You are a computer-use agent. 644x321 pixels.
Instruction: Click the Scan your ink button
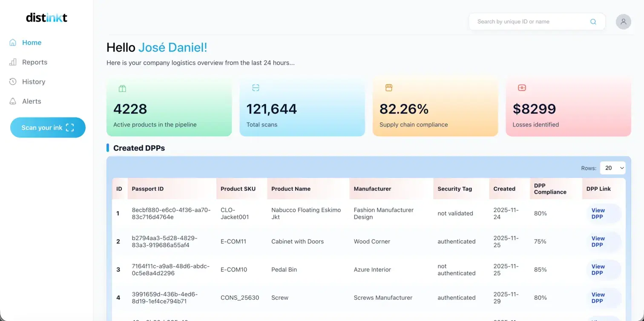48,127
